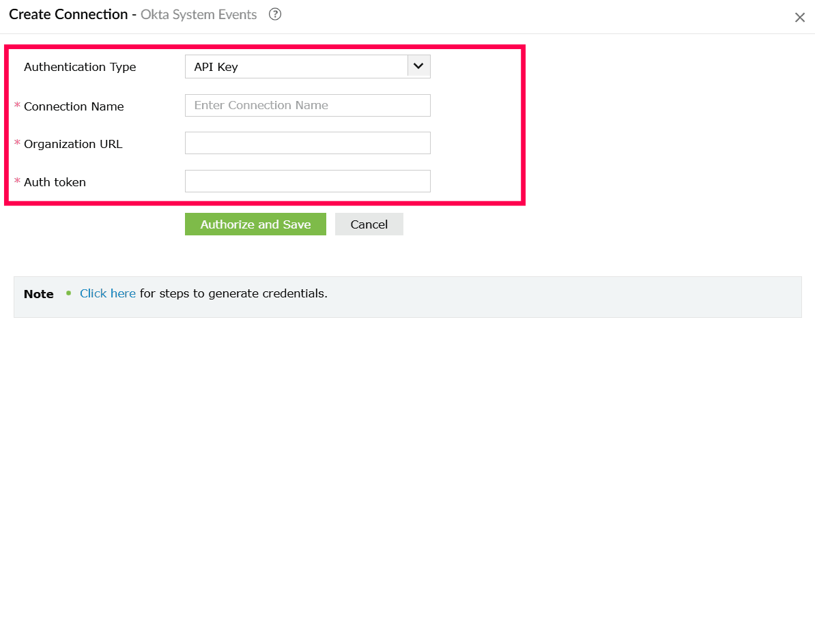Viewport: 815px width, 644px height.
Task: Click the Organization URL label
Action: coord(73,144)
